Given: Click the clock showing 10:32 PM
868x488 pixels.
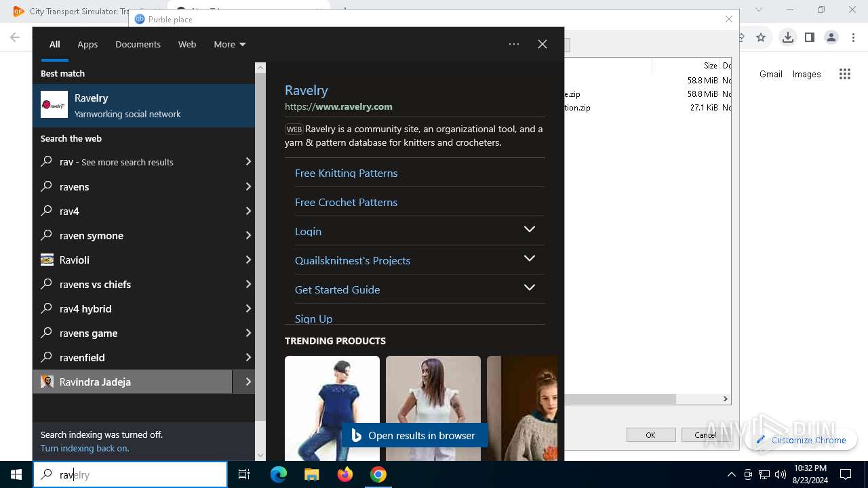Looking at the screenshot, I should click(x=810, y=468).
